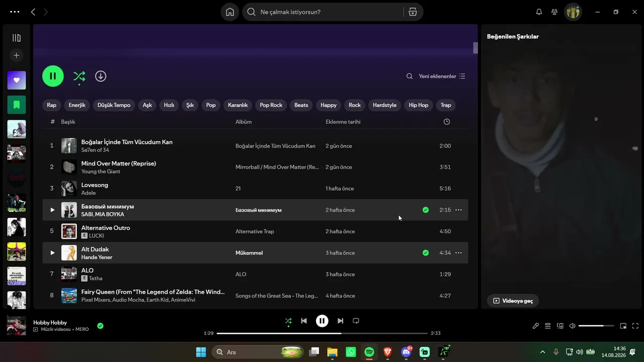
Task: Open the green bookmark item in sidebar
Action: [17, 105]
